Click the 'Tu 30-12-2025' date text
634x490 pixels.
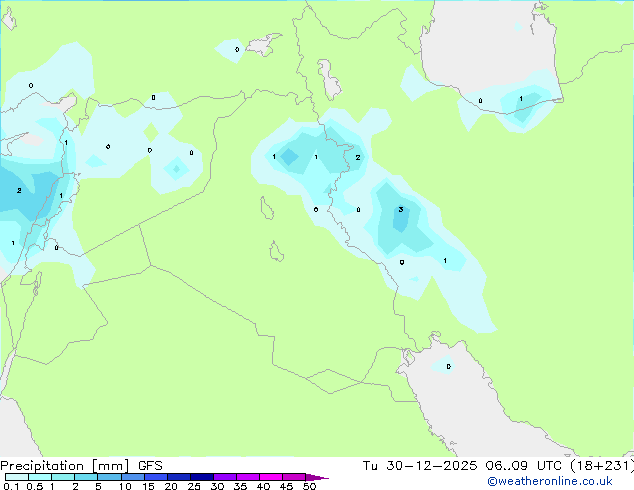[420, 466]
